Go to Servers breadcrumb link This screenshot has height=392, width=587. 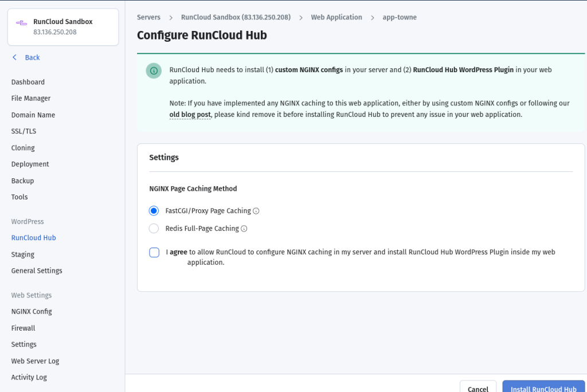tap(148, 17)
